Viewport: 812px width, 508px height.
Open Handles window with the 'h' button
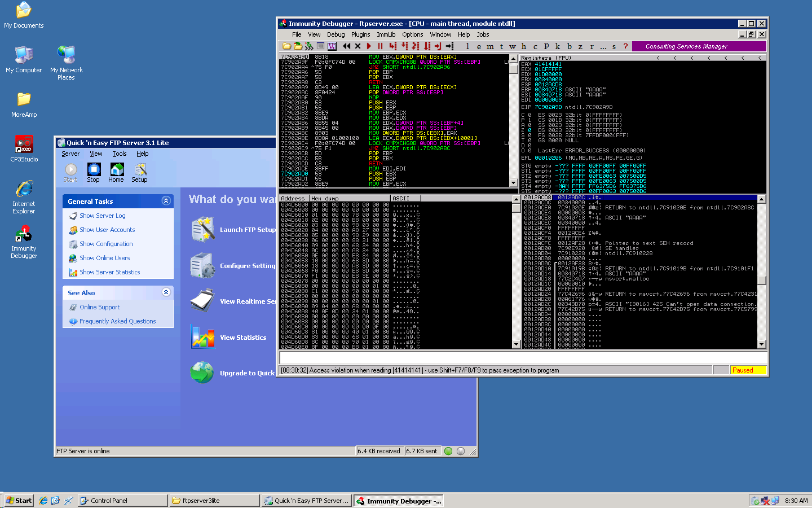[524, 46]
